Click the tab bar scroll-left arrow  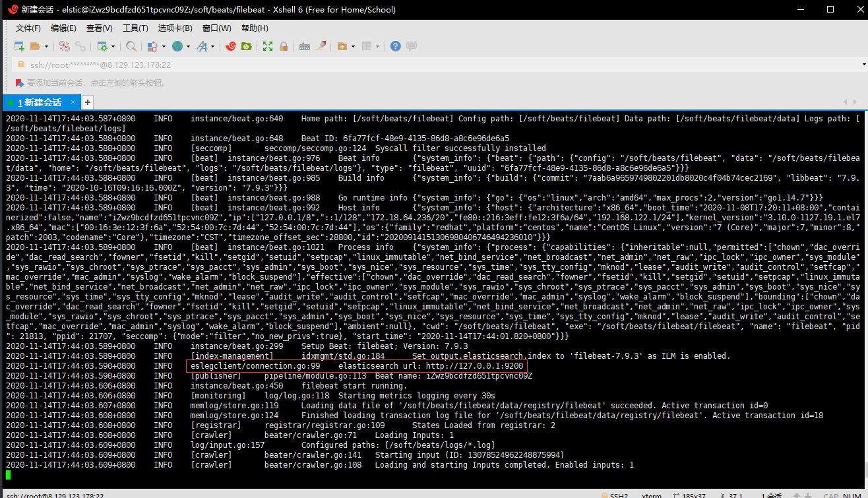846,102
